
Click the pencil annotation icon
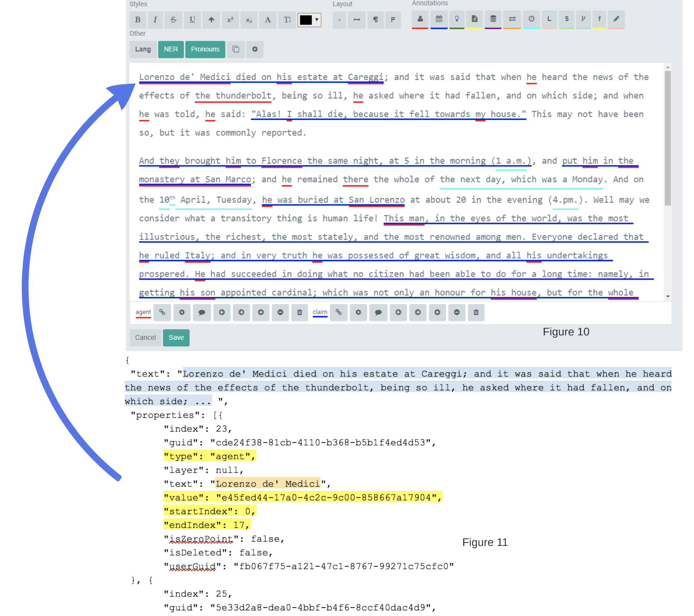616,19
